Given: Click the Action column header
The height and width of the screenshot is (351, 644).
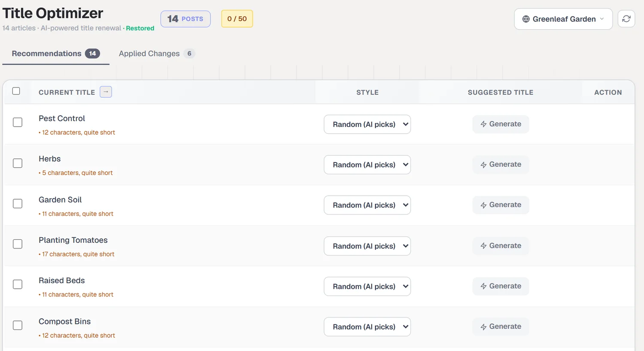Looking at the screenshot, I should (x=608, y=92).
